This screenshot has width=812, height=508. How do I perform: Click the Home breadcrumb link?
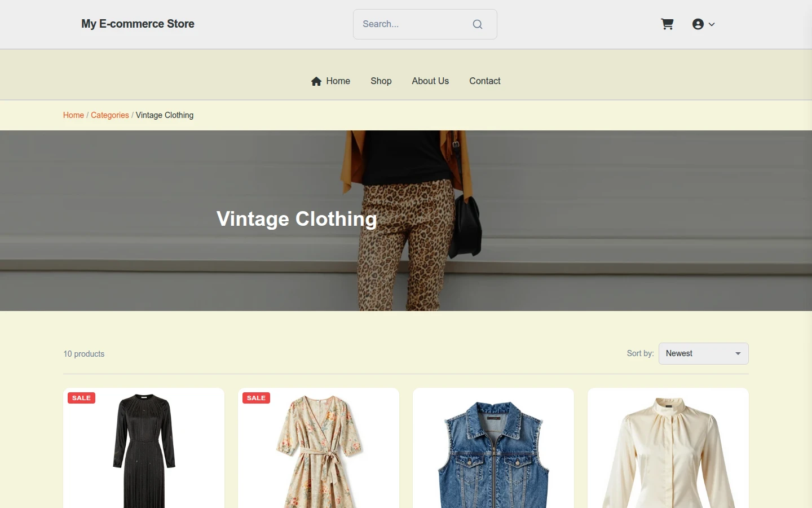(x=73, y=115)
